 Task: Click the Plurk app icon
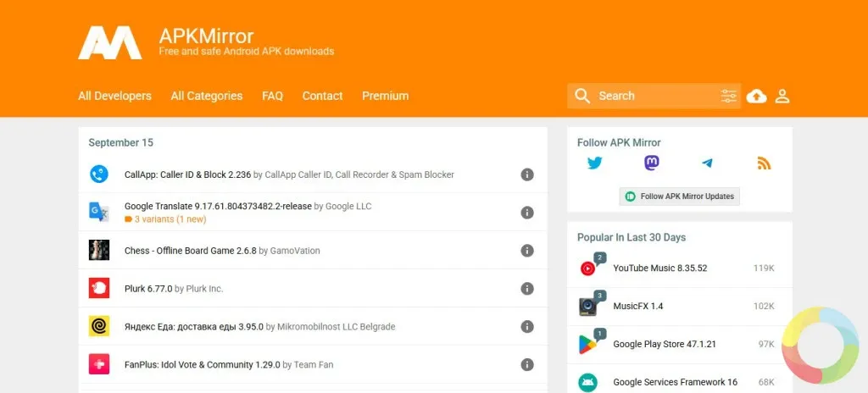pos(99,288)
